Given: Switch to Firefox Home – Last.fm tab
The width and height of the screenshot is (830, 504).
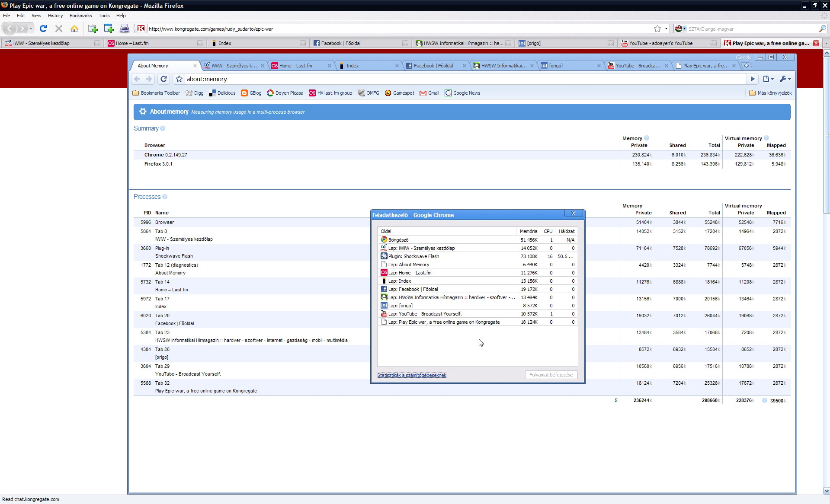Looking at the screenshot, I should 155,43.
